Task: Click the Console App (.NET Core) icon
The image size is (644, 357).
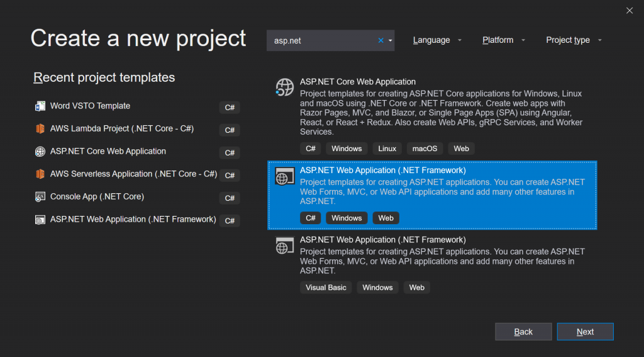Action: 40,196
